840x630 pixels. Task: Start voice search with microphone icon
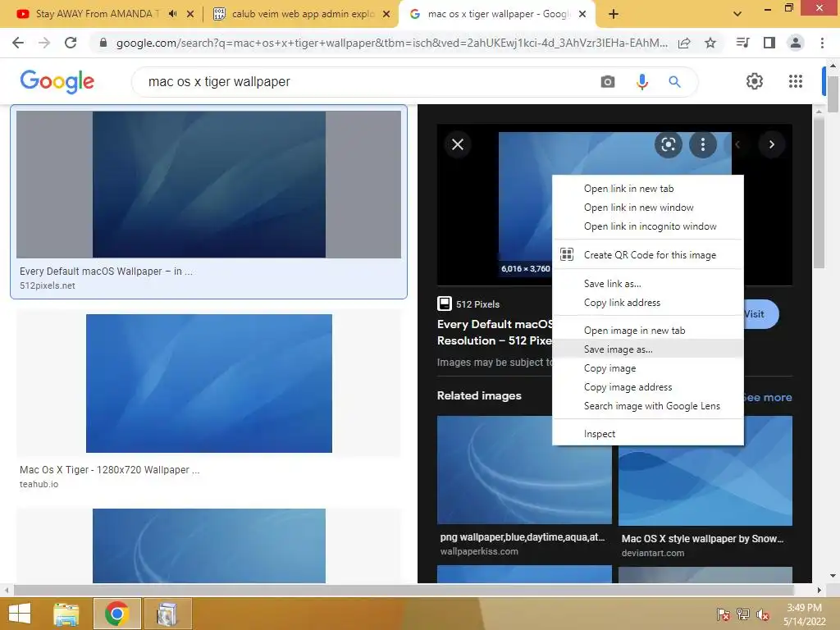tap(641, 81)
